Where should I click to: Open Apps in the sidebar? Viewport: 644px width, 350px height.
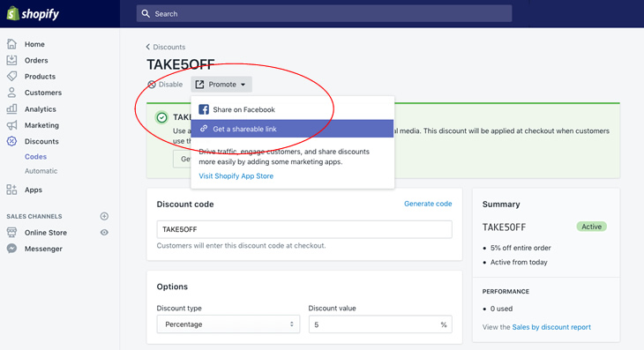point(34,190)
